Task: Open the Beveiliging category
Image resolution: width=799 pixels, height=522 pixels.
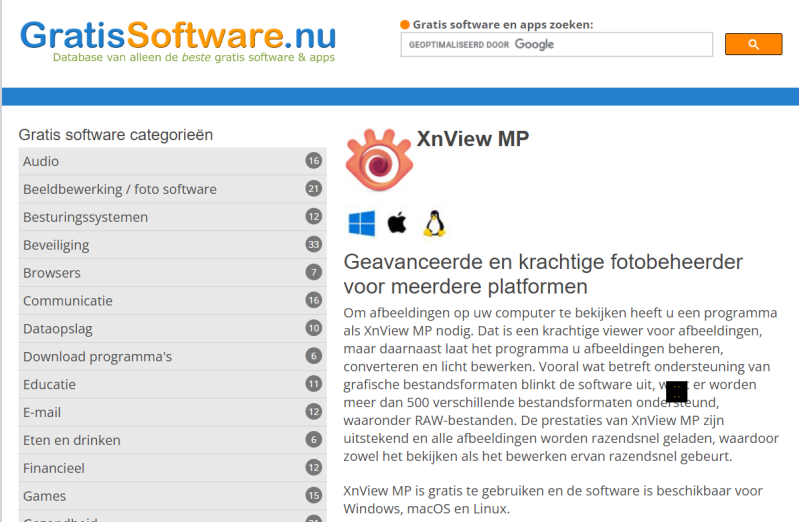Action: (x=172, y=245)
